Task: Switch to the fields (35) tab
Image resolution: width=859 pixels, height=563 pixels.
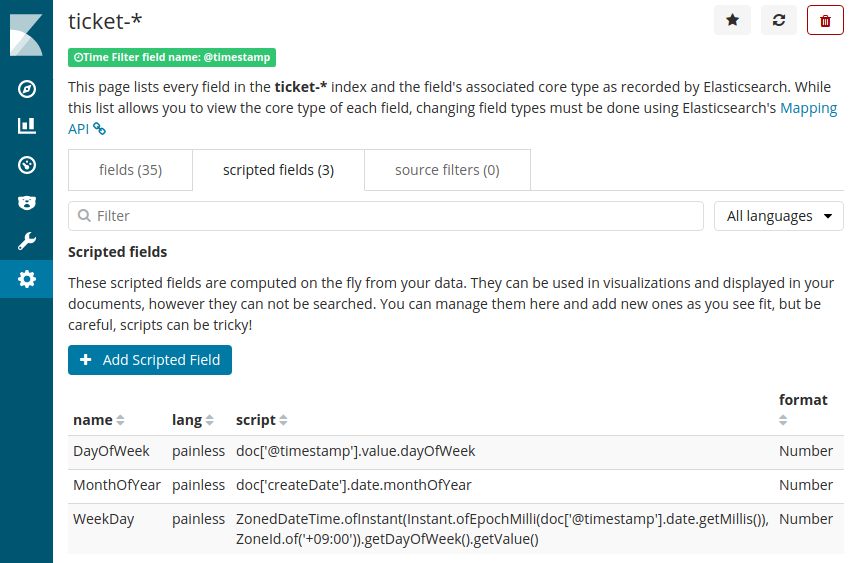Action: (130, 170)
